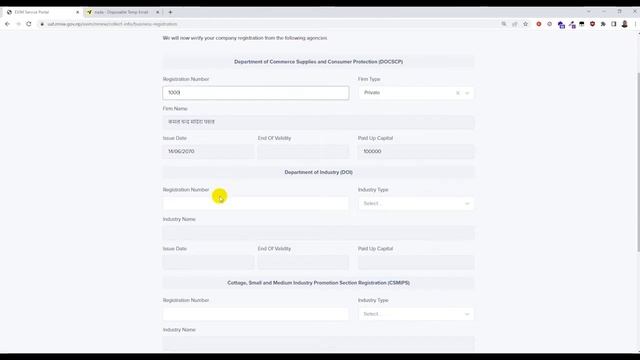Click the DOCSCP End Of Validity field

(303, 151)
